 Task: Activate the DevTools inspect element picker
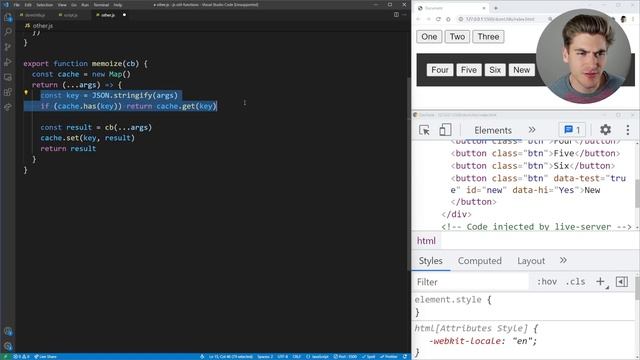tap(424, 130)
